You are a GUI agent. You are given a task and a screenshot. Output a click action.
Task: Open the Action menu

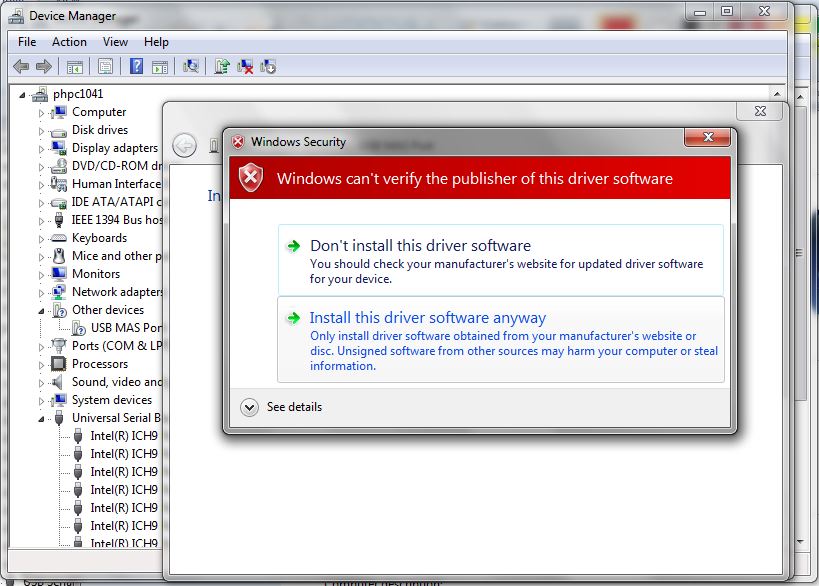point(69,42)
